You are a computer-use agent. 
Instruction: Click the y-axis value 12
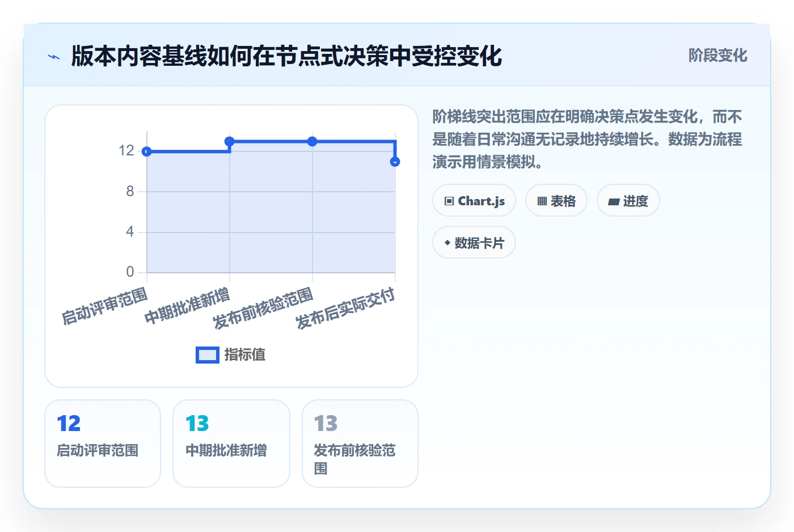126,151
